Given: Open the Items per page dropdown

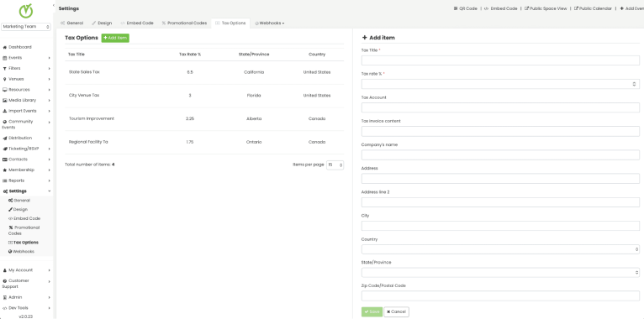Looking at the screenshot, I should coord(335,165).
